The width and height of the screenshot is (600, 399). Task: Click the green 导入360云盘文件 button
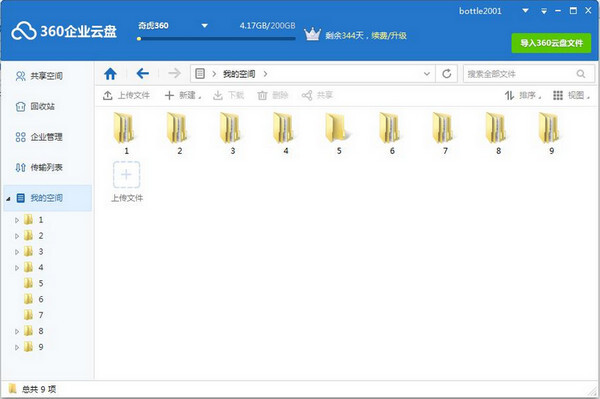pyautogui.click(x=551, y=43)
